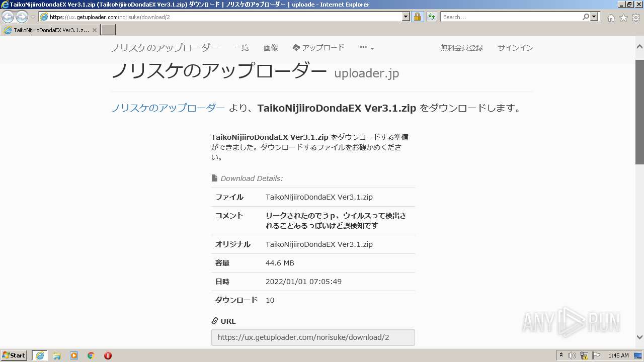Screen dimensions: 644x362
Task: Click the download URL field
Action: [313, 337]
